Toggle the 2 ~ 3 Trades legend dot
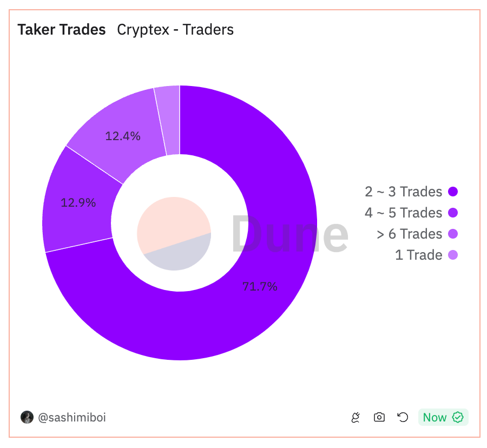487x448 pixels. coord(453,192)
